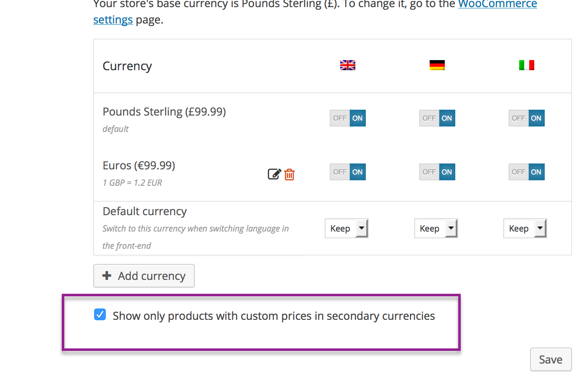Image resolution: width=588 pixels, height=390 pixels.
Task: Toggle Pounds Sterling for German language
Action: pos(437,118)
